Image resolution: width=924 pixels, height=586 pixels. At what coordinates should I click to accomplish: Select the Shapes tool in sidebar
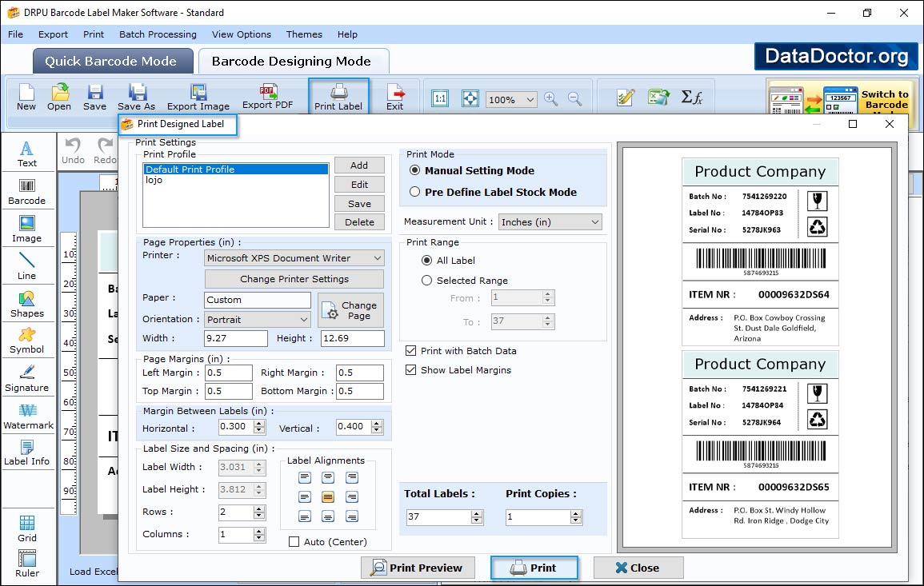pos(27,304)
